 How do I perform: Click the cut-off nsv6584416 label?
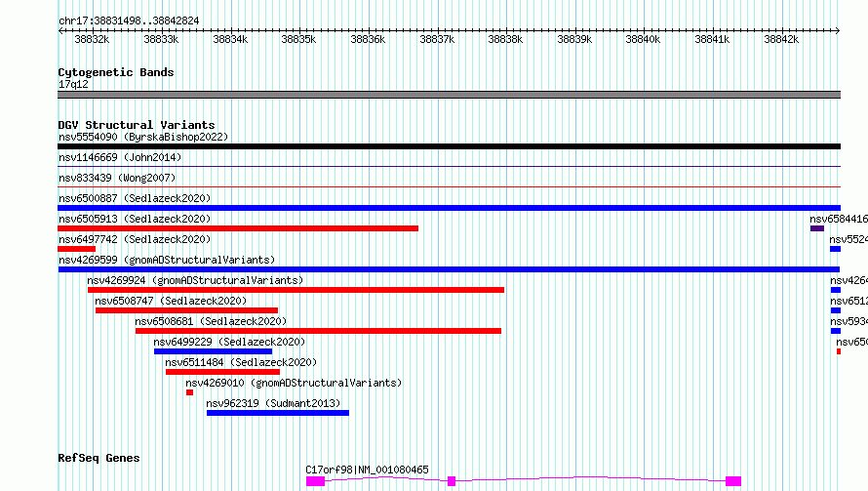coord(839,219)
